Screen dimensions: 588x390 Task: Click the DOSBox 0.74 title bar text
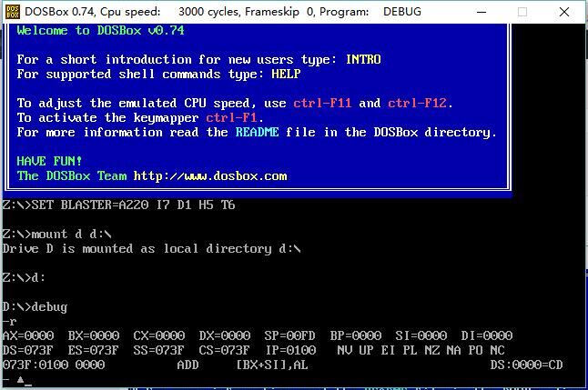click(223, 12)
